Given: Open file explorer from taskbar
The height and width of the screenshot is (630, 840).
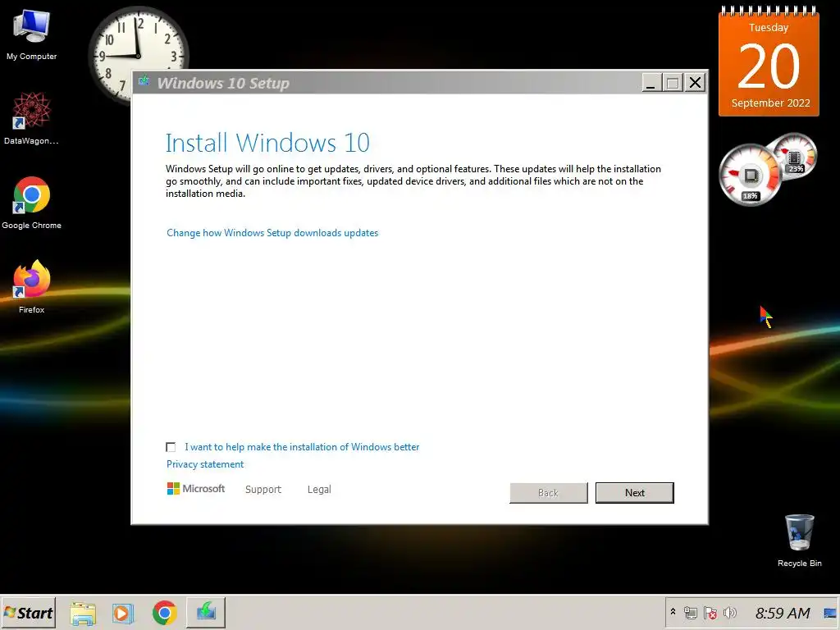Looking at the screenshot, I should click(x=83, y=613).
